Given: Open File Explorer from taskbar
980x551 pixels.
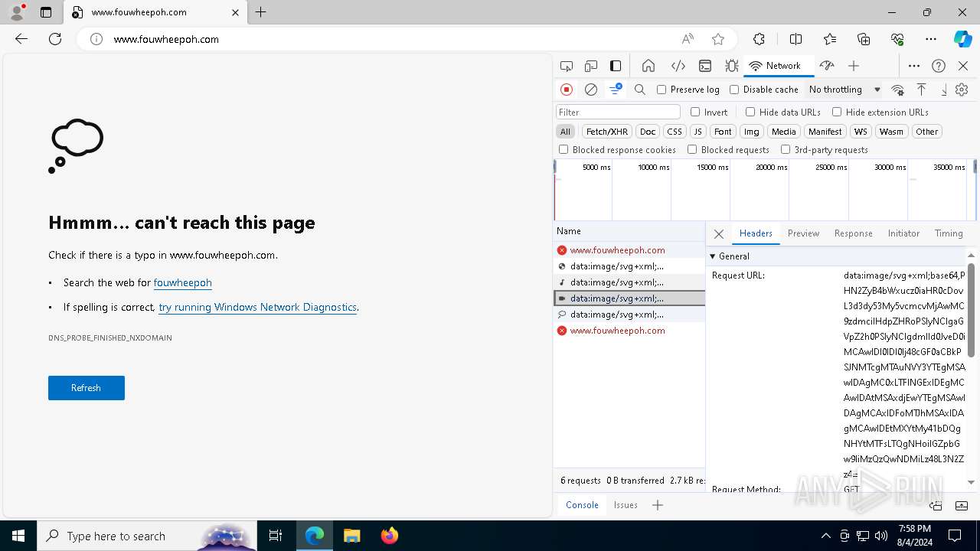Looking at the screenshot, I should tap(352, 536).
